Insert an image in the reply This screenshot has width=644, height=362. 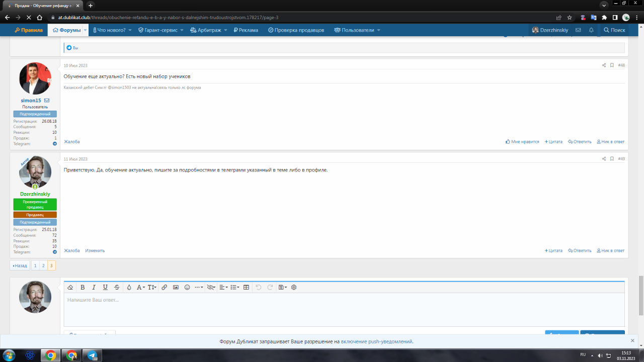point(176,287)
